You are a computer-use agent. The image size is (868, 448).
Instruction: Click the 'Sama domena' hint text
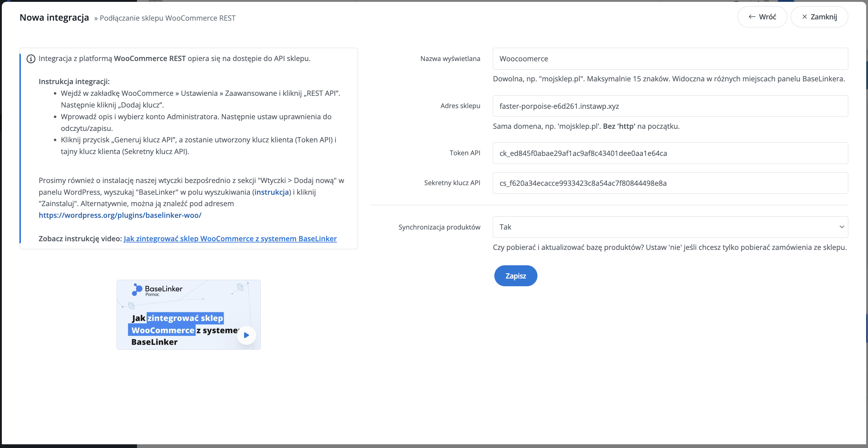586,126
